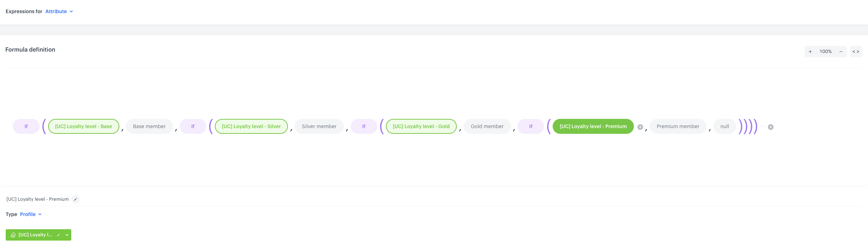Expand chevron on green Loyalty button

tap(67, 235)
